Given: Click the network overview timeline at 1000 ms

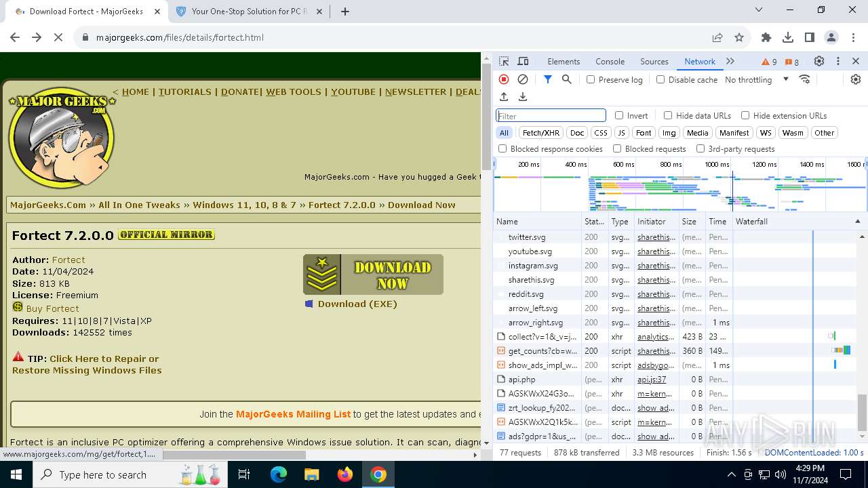Looking at the screenshot, I should click(x=717, y=165).
